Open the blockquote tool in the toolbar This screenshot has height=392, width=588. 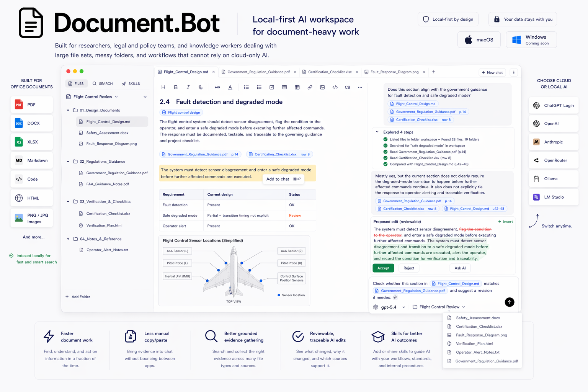[217, 87]
